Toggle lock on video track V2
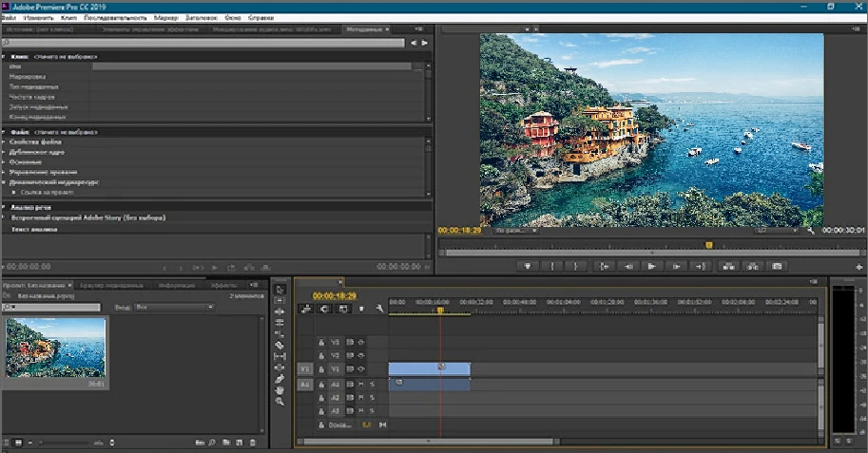Image resolution: width=868 pixels, height=453 pixels. tap(321, 355)
